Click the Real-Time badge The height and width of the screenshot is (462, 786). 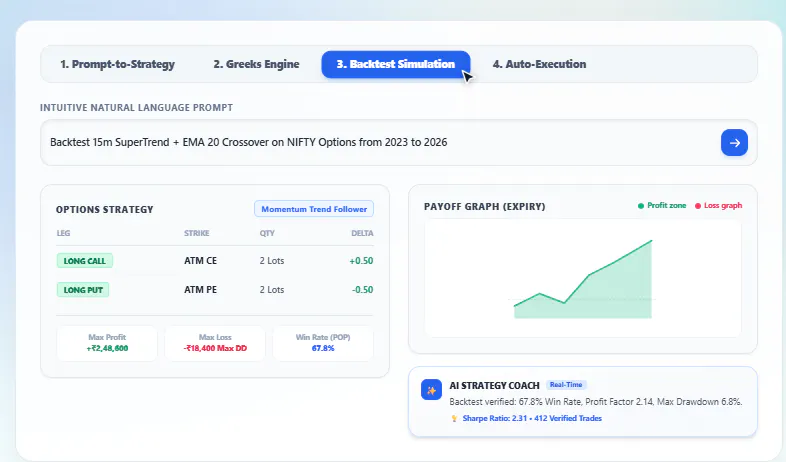point(566,385)
